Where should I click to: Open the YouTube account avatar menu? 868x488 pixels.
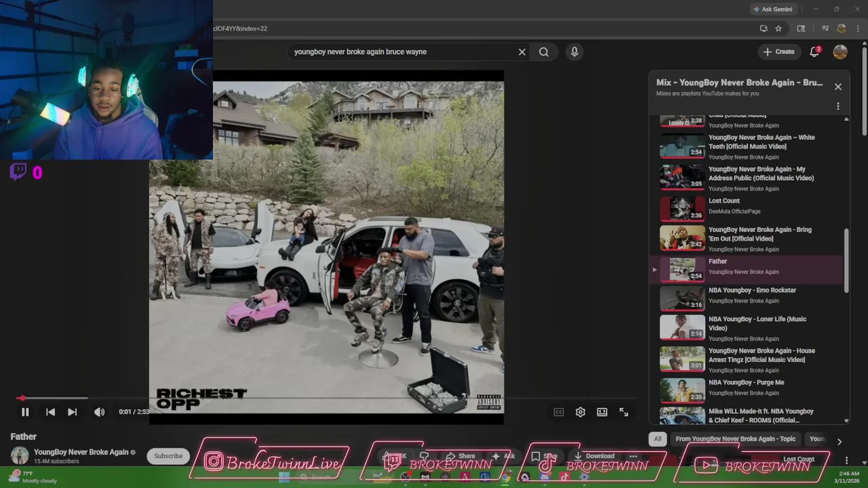840,52
